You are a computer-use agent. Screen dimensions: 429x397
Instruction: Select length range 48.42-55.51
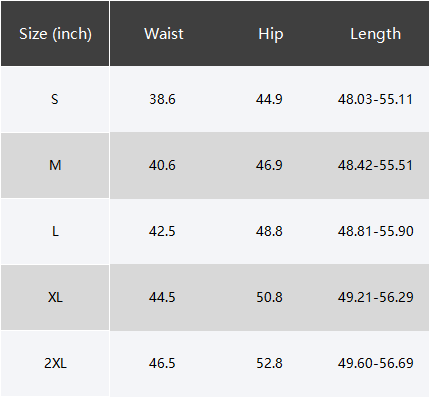click(375, 165)
